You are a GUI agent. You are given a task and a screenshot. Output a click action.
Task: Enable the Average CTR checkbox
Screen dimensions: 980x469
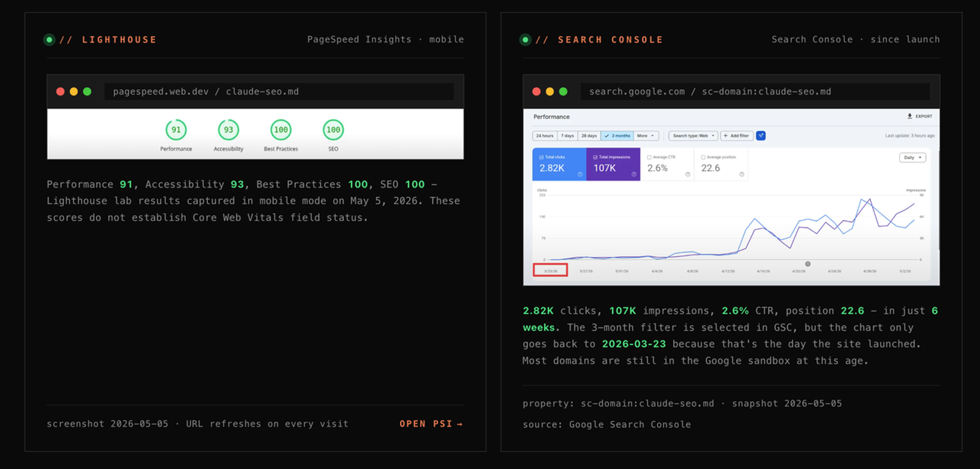pos(649,157)
